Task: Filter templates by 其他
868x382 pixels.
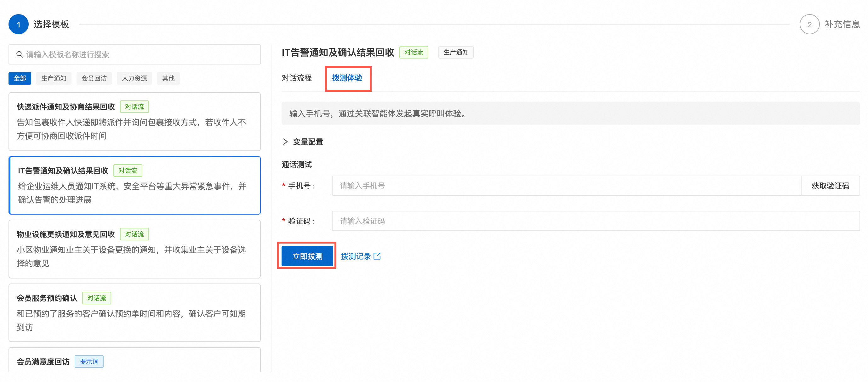Action: (168, 78)
